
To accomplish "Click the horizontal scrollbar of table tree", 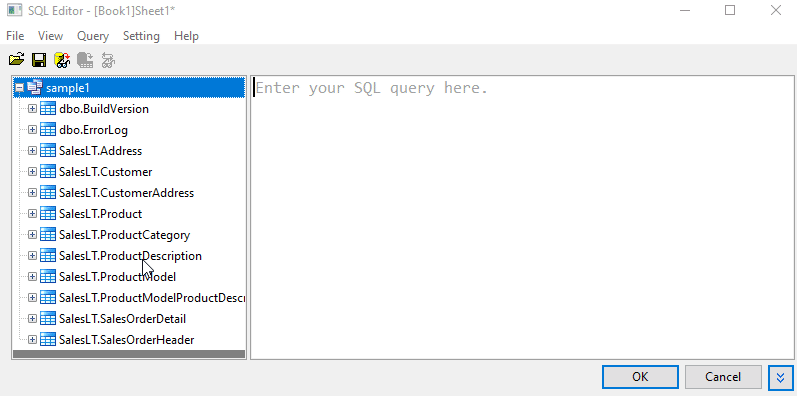I will [x=129, y=354].
